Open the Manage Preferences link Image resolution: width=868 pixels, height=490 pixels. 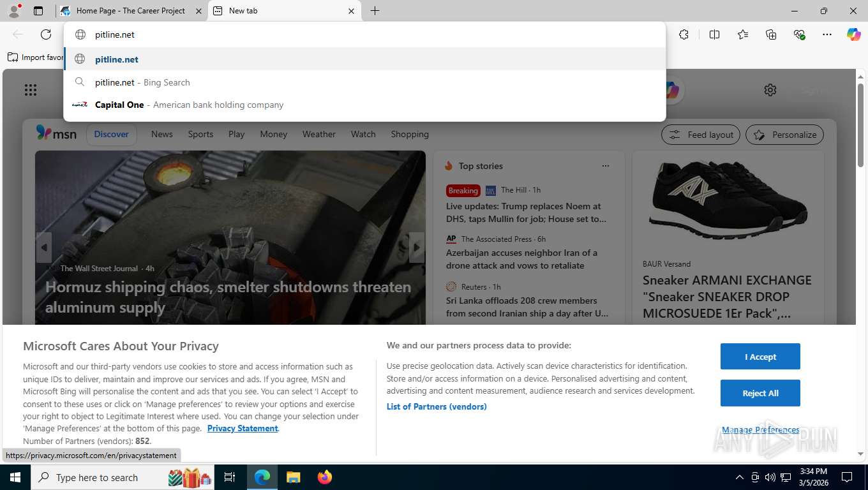pos(760,430)
